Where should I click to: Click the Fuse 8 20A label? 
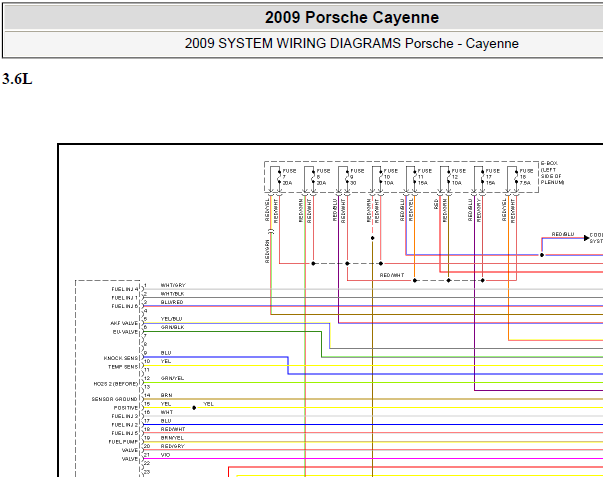click(323, 177)
